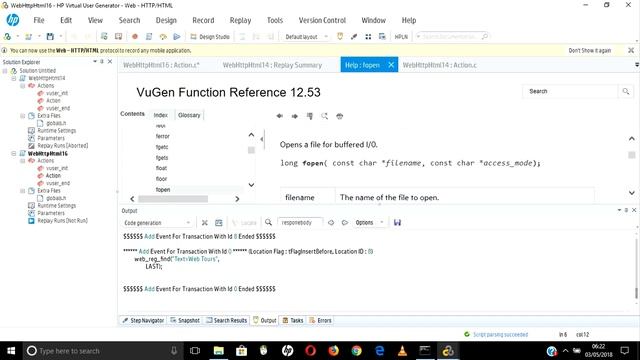Collapse the WebHttpHtml14 script node
640x360 pixels.
(x=14, y=78)
